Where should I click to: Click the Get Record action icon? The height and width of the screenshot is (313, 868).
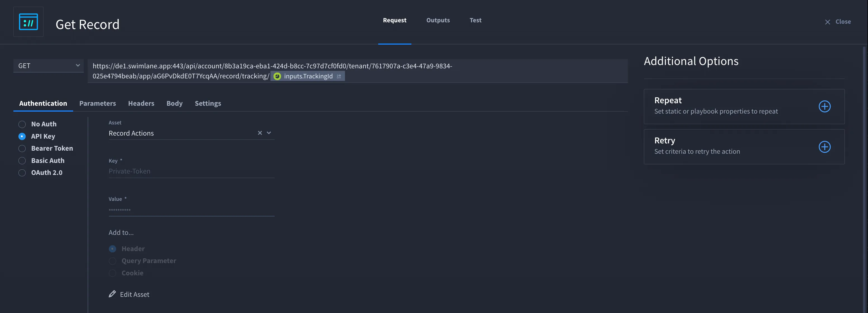[x=28, y=22]
